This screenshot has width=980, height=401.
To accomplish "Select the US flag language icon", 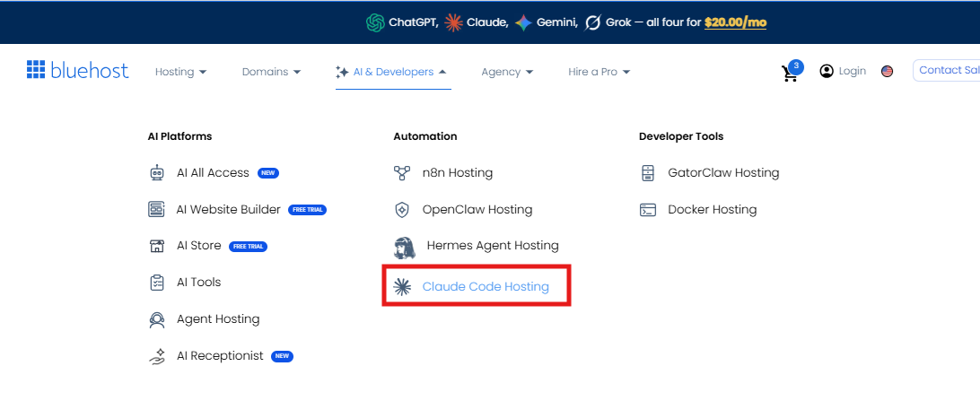I will (887, 71).
